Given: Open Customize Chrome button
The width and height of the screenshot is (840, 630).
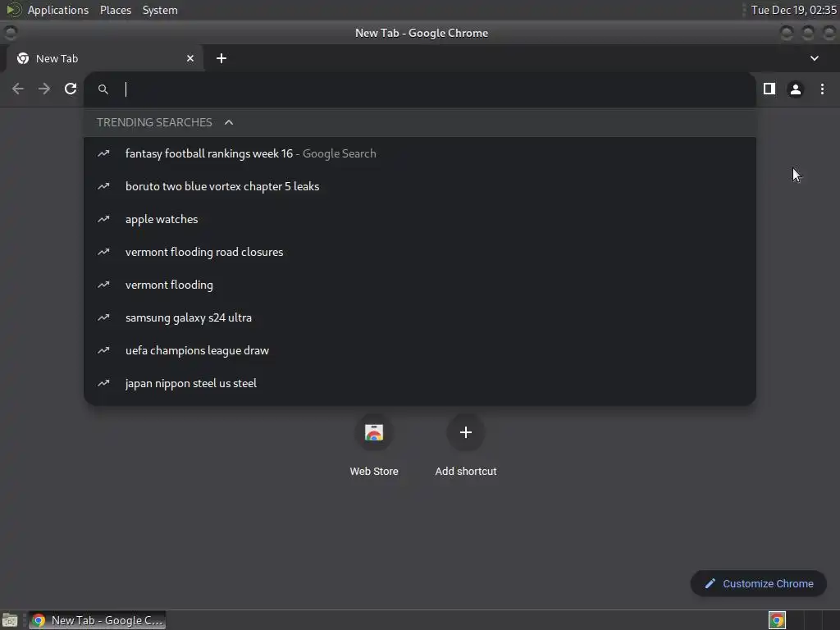Looking at the screenshot, I should click(759, 583).
